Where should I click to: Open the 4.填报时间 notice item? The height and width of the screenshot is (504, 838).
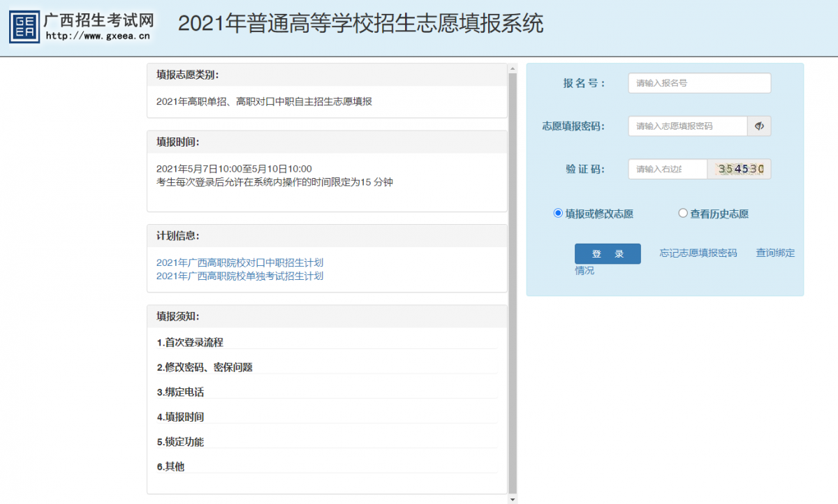click(x=180, y=417)
